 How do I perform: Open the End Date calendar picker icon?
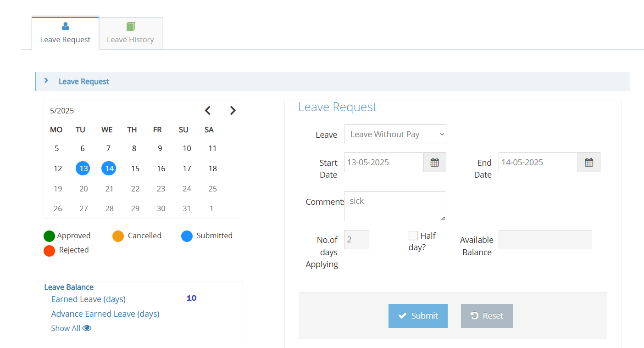pos(589,163)
